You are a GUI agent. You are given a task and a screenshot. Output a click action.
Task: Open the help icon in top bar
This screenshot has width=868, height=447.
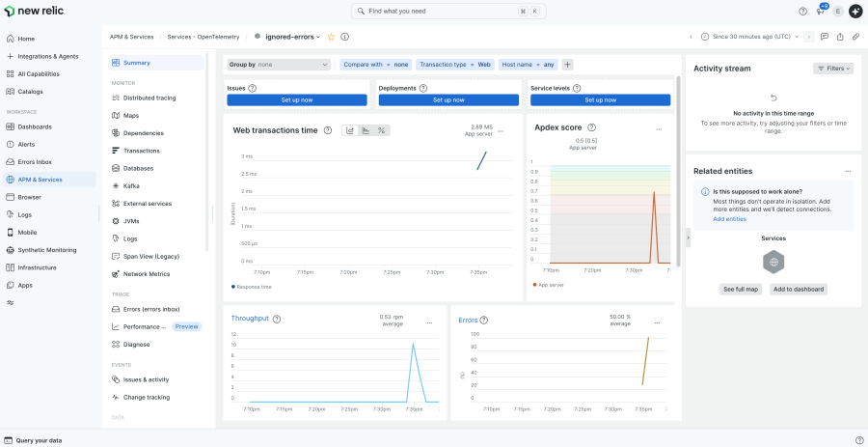[802, 11]
